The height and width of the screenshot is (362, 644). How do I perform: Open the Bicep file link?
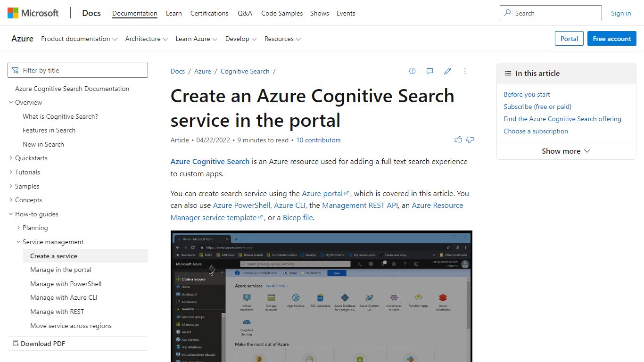(x=298, y=217)
